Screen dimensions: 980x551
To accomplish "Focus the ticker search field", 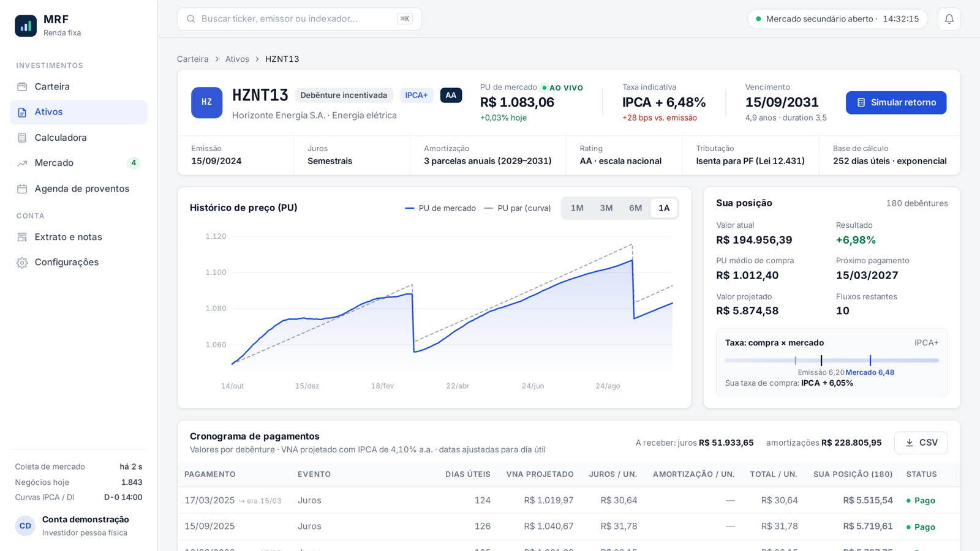I will pos(300,19).
